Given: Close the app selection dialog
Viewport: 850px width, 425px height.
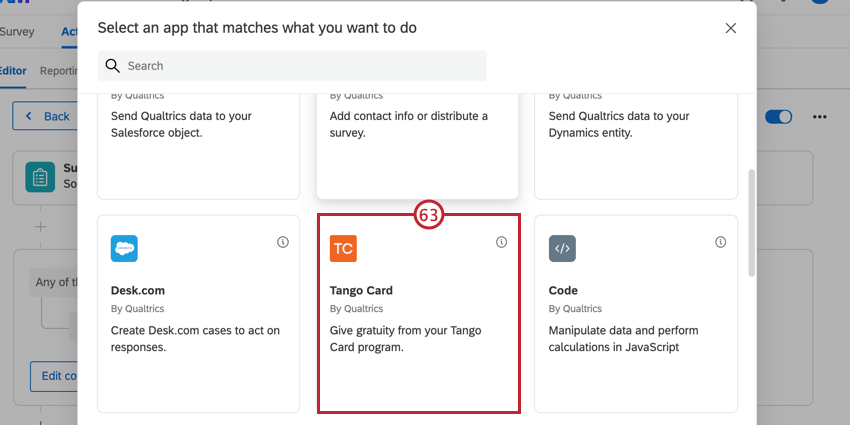Looking at the screenshot, I should click(731, 28).
